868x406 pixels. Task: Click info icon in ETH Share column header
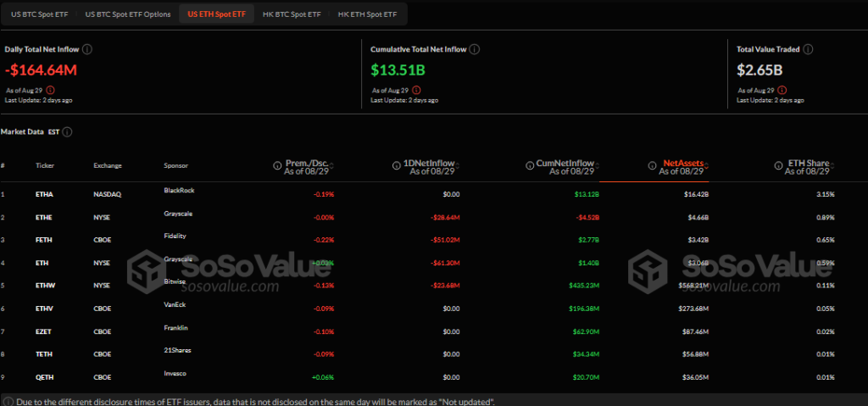(x=776, y=165)
